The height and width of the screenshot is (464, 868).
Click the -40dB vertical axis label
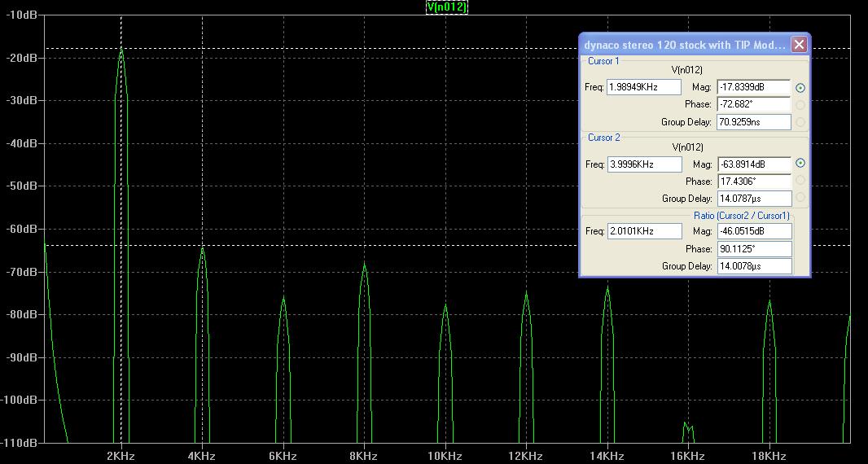click(22, 142)
